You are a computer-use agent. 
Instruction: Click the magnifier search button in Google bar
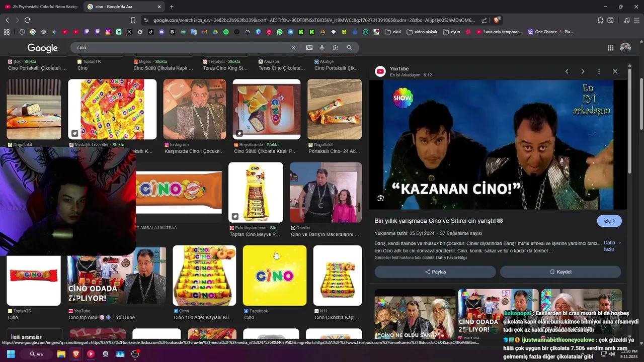tap(349, 47)
